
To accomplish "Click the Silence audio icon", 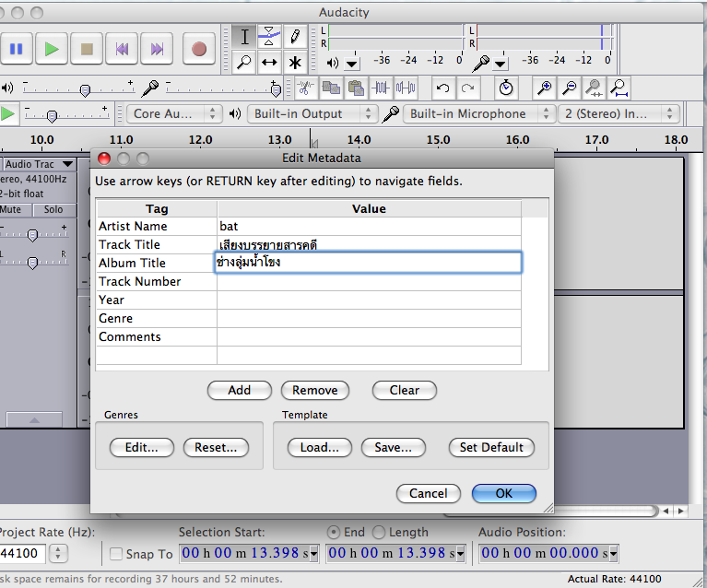I will (406, 88).
